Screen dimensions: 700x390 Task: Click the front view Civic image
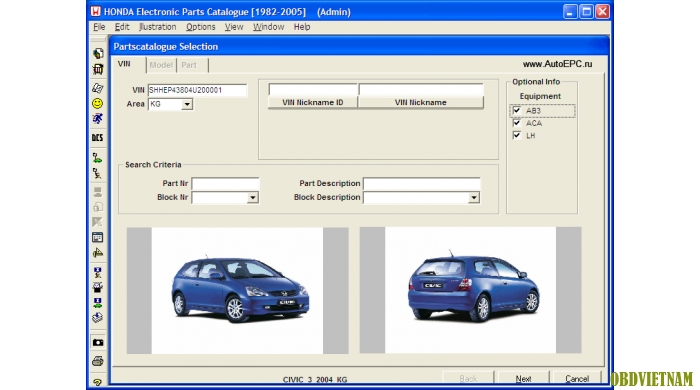point(238,290)
